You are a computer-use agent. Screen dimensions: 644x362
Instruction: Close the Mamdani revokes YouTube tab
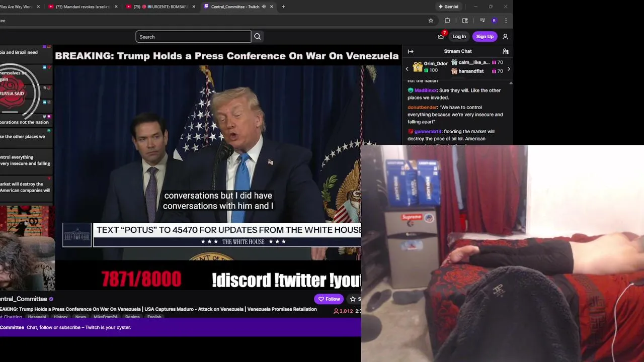[116, 7]
